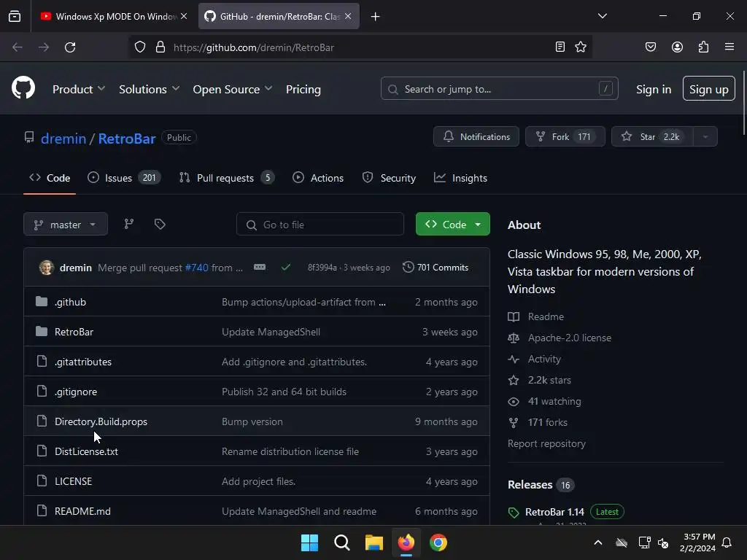
Task: Open the master branch dropdown
Action: click(66, 225)
